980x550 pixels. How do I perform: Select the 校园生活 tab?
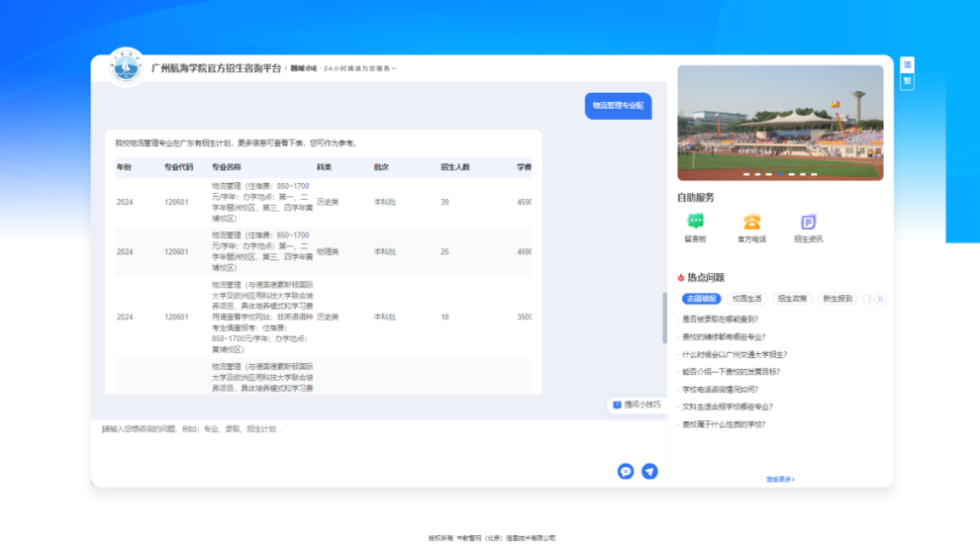pos(747,298)
